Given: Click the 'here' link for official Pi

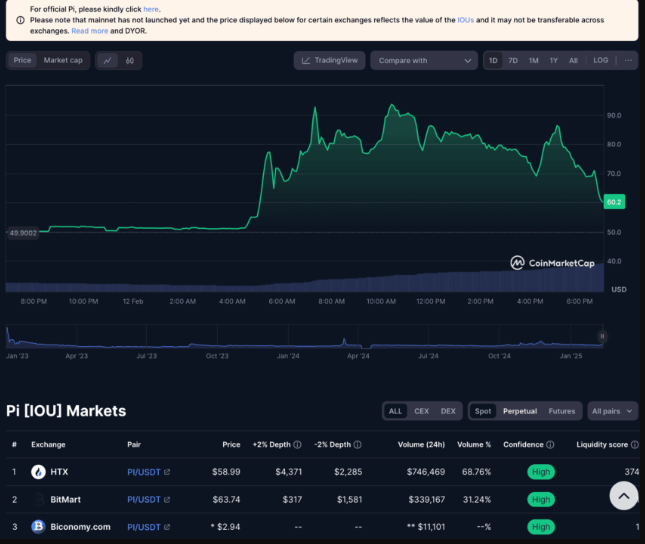Looking at the screenshot, I should (x=151, y=9).
